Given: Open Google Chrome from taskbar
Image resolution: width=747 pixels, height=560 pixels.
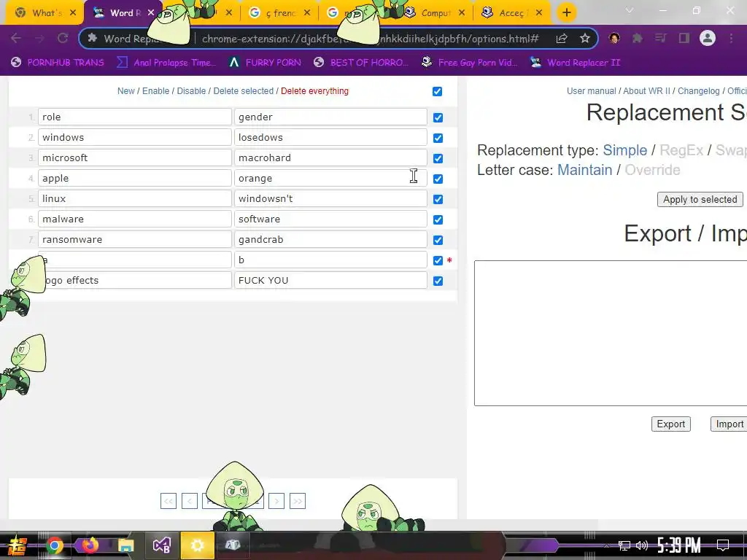Looking at the screenshot, I should (x=54, y=545).
